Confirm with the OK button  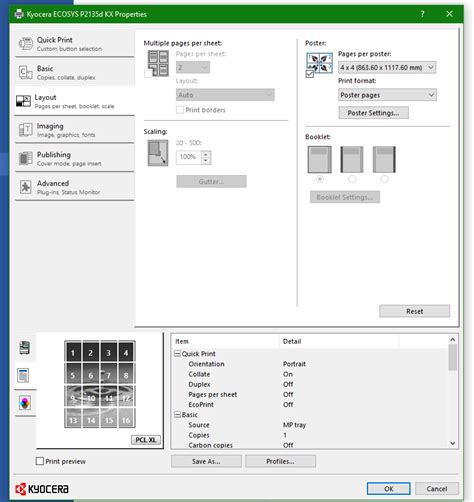click(388, 489)
